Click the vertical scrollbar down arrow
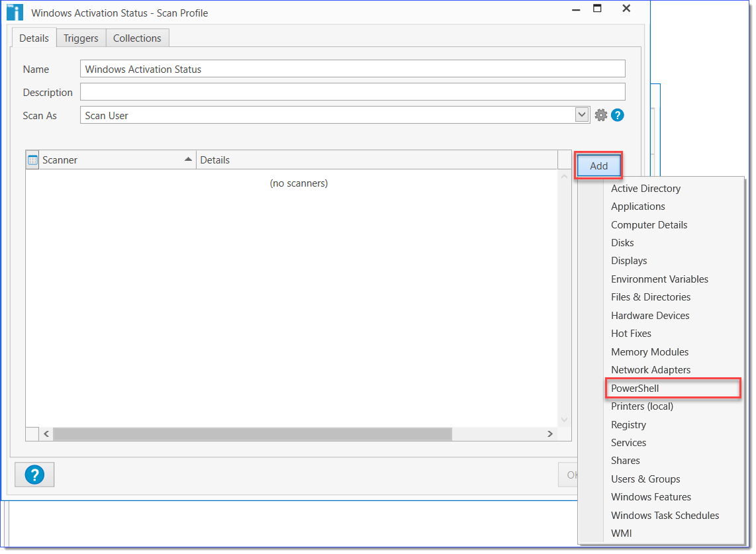756x554 pixels. (x=564, y=420)
